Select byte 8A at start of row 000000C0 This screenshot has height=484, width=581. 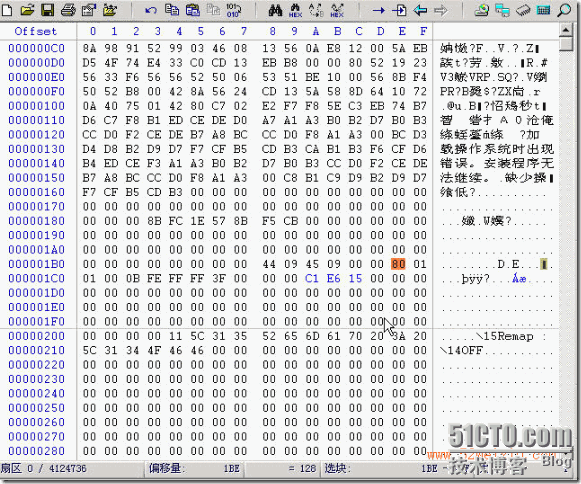[89, 48]
